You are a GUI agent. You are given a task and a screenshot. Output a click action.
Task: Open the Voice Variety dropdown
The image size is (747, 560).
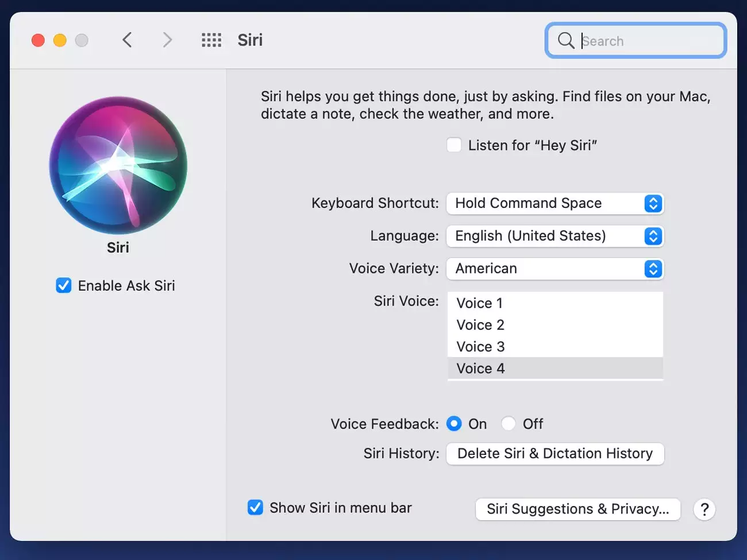tap(555, 269)
